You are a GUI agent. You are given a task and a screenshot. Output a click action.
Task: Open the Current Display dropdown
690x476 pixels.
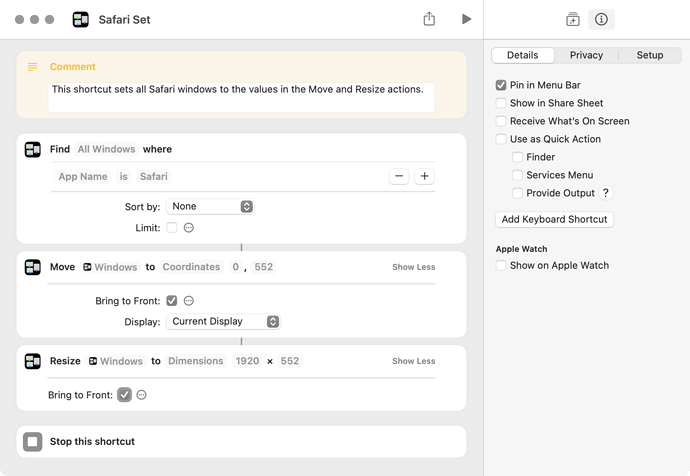pos(223,322)
